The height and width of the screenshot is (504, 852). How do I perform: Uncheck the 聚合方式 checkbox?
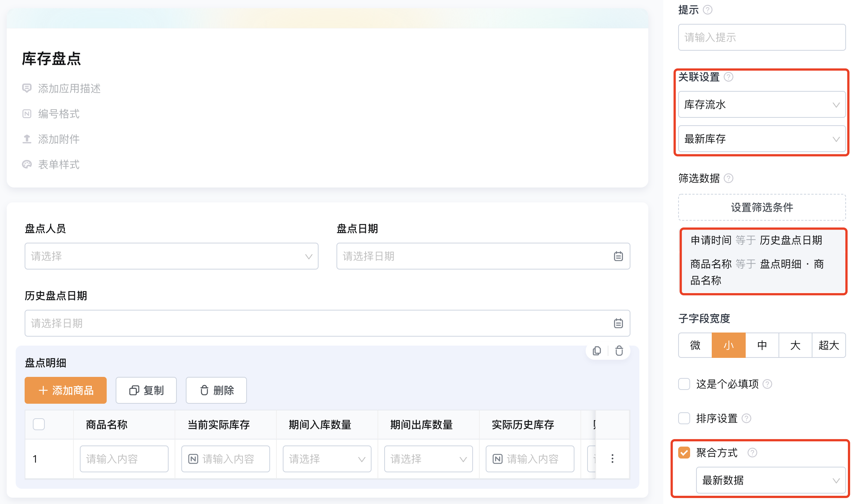684,453
